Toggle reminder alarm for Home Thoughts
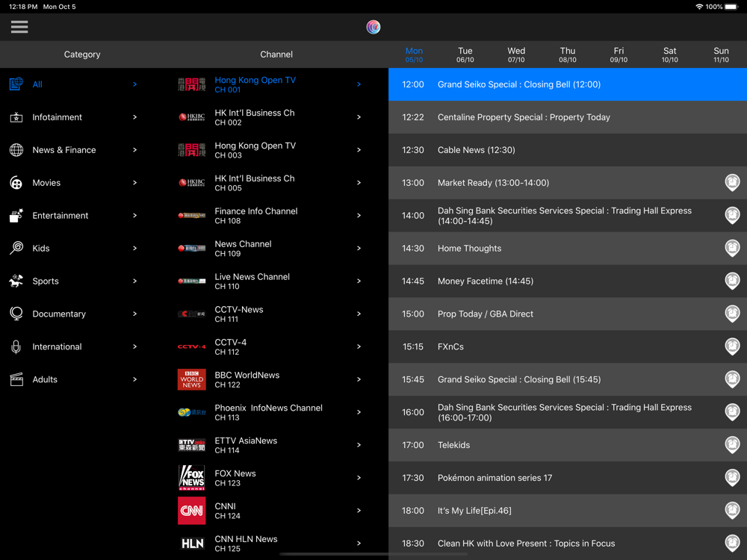Screen dimensions: 747x560 732,248
